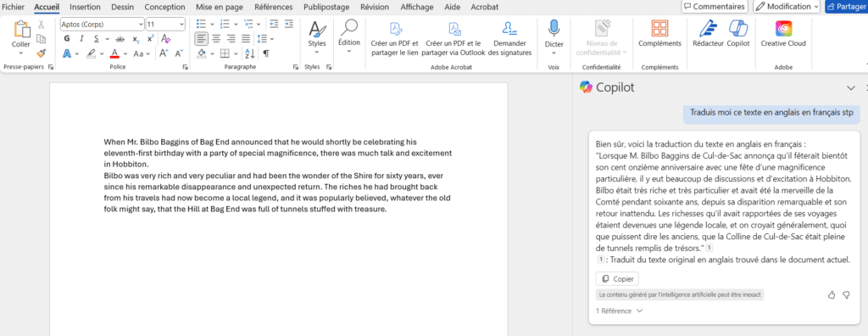Apply text highlight color
Screen dimensions: 868x336
point(92,53)
